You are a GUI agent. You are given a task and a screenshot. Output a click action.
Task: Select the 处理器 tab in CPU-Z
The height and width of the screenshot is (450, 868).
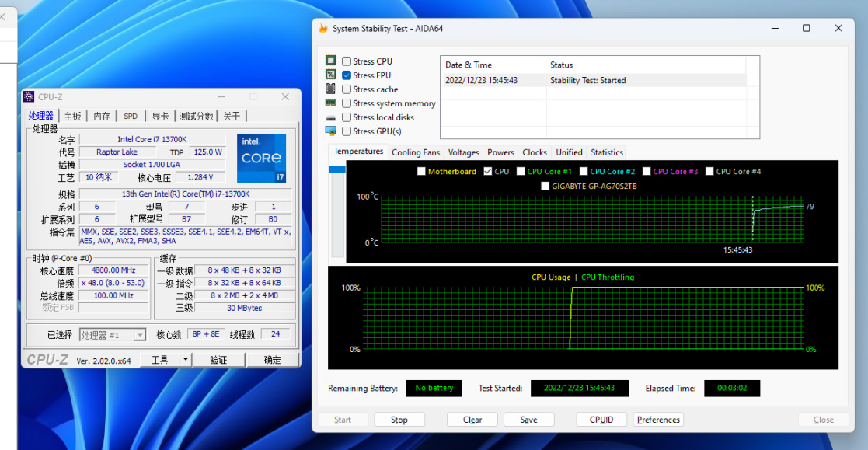tap(41, 116)
